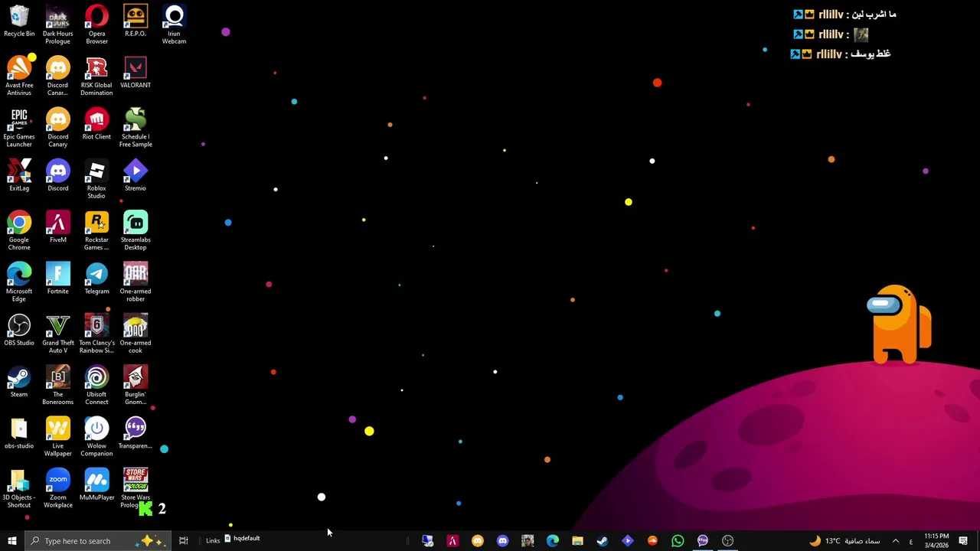The height and width of the screenshot is (551, 980).
Task: Switch input language indicator in tray
Action: click(x=910, y=541)
